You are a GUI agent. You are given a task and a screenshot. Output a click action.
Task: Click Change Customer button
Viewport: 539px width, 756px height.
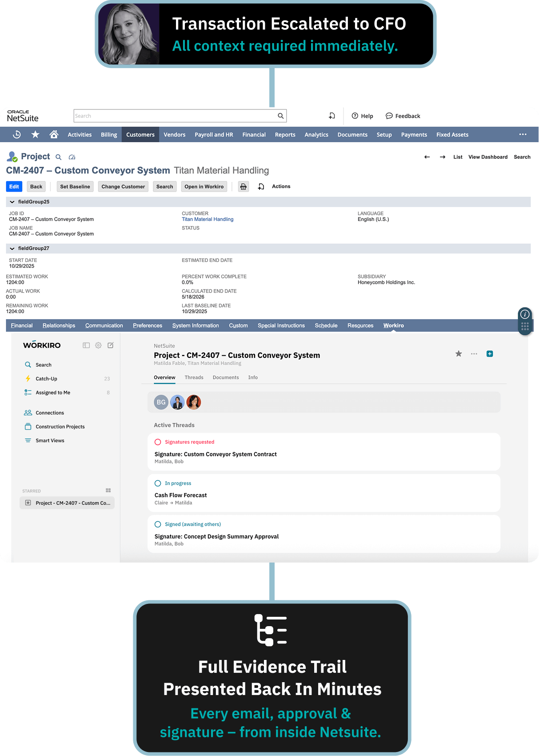123,187
